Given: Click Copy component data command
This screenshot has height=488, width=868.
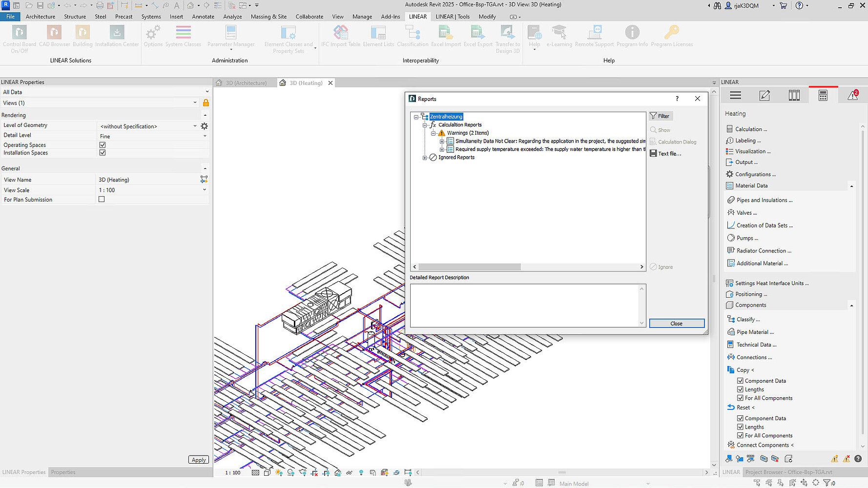Looking at the screenshot, I should click(x=745, y=370).
